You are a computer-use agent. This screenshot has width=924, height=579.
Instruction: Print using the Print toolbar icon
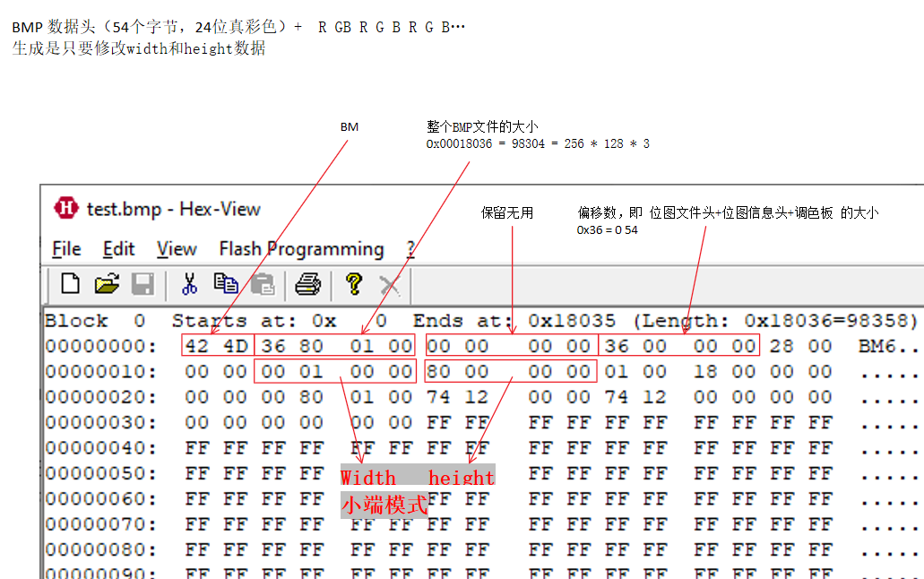[309, 283]
